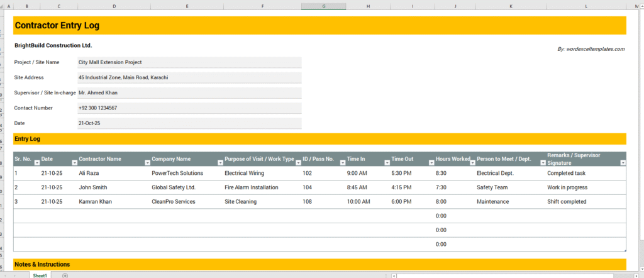This screenshot has width=644, height=278.
Task: Open the Person to Meet / Dept. filter
Action: click(543, 163)
